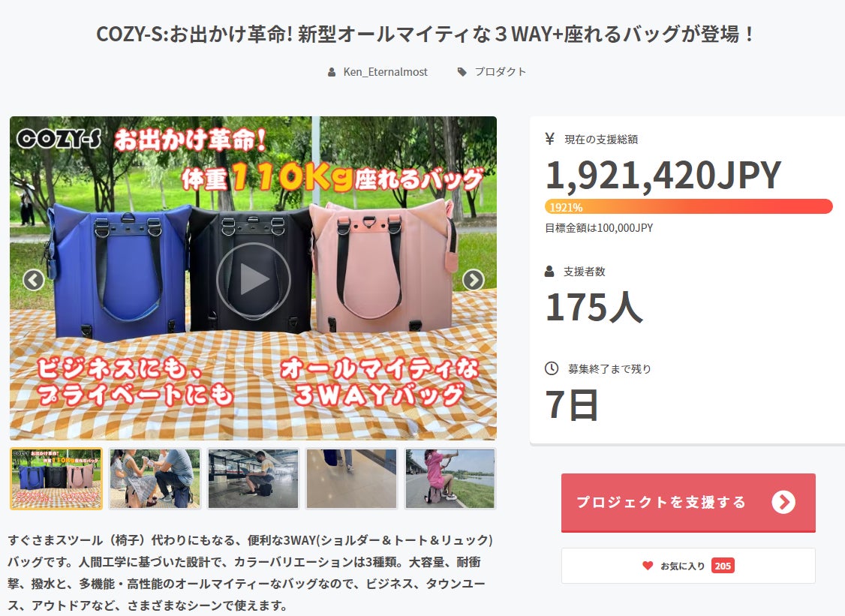Select thumbnail of people sitting together

coord(155,479)
